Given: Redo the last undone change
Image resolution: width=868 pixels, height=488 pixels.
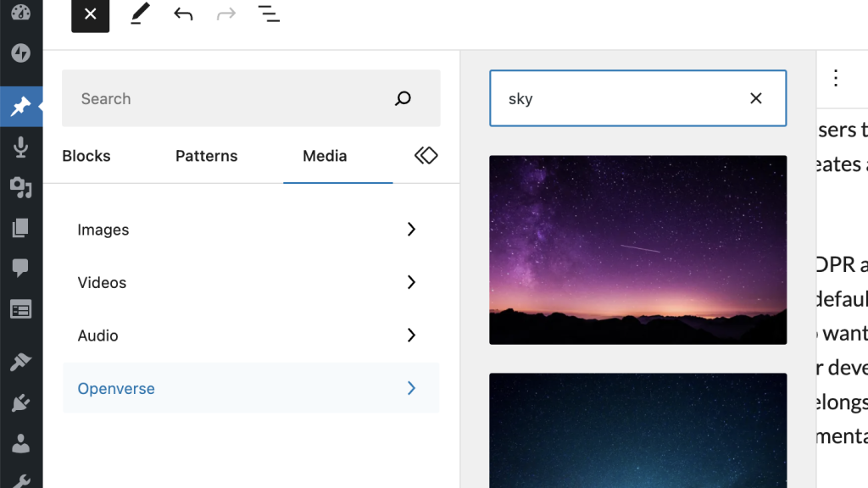Looking at the screenshot, I should (x=225, y=14).
